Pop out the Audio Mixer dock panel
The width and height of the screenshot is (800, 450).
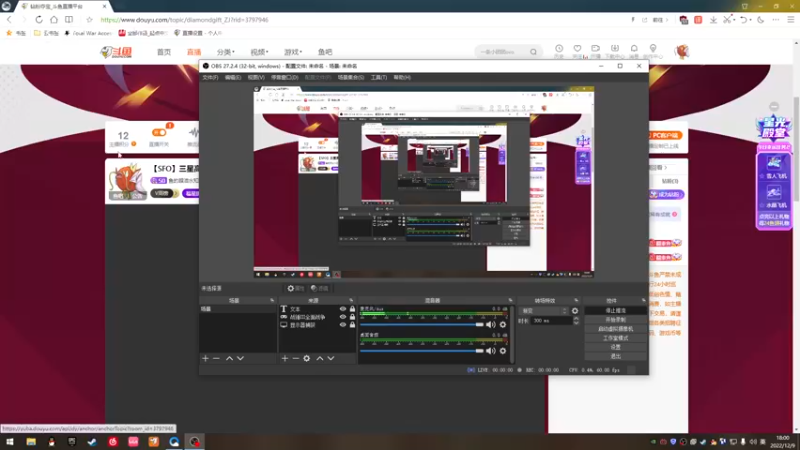(x=510, y=301)
